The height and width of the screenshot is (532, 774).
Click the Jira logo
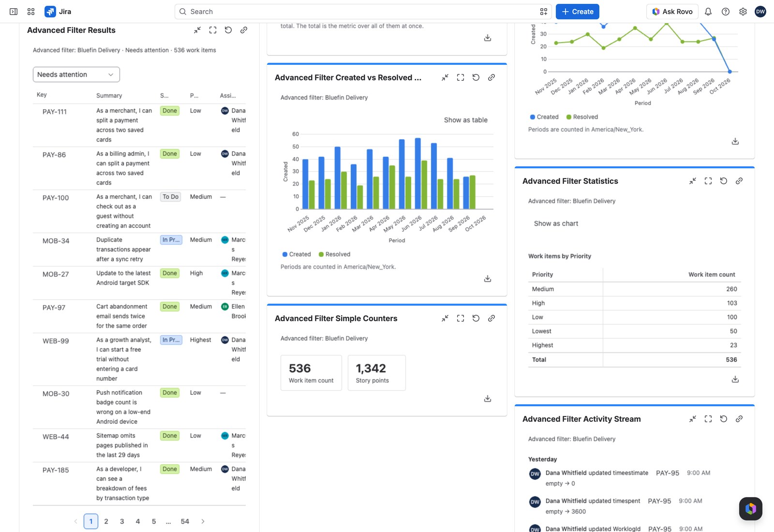point(58,12)
